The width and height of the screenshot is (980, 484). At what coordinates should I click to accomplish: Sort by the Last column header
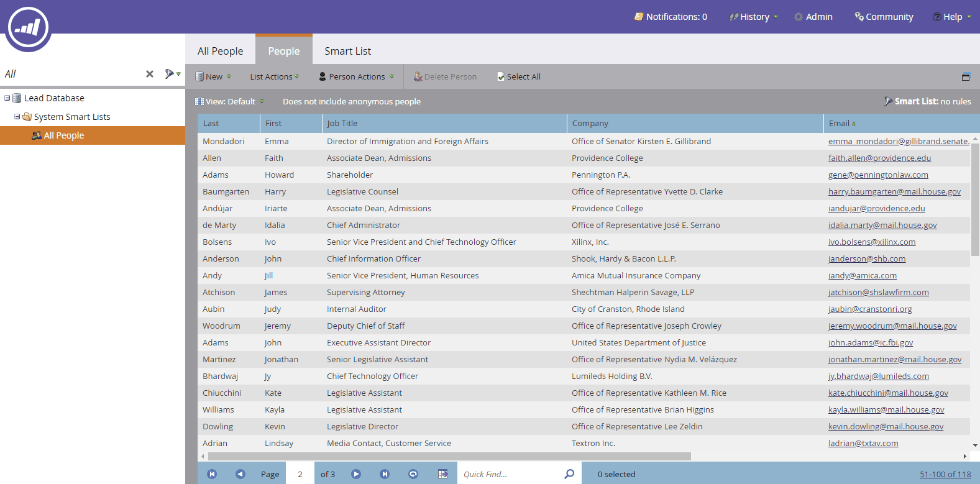[229, 123]
